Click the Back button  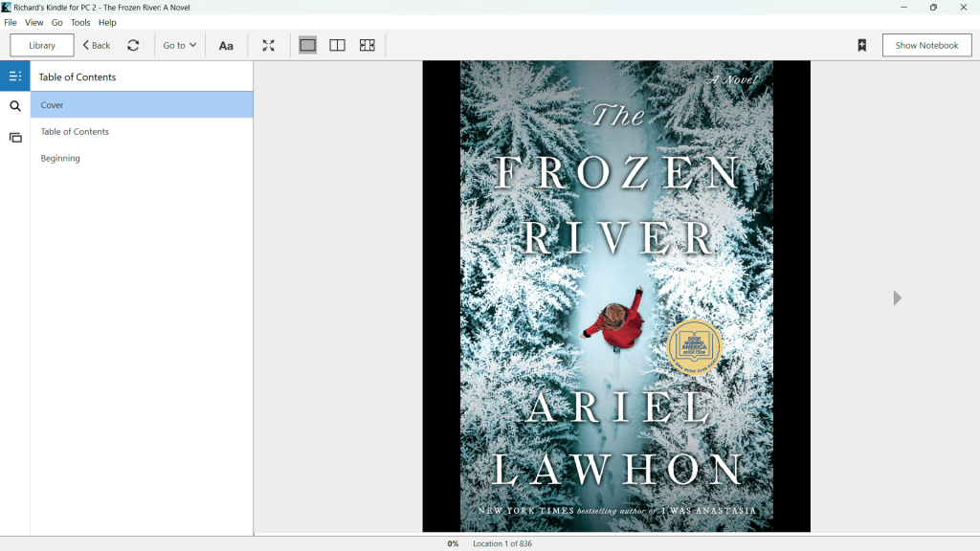[x=96, y=45]
